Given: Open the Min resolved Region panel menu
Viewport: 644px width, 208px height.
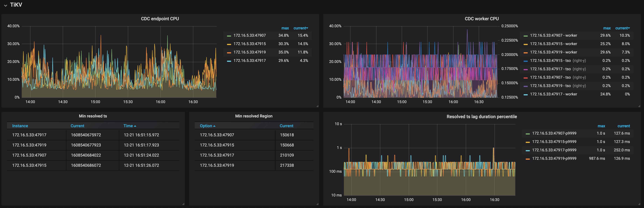Looking at the screenshot, I should 254,116.
